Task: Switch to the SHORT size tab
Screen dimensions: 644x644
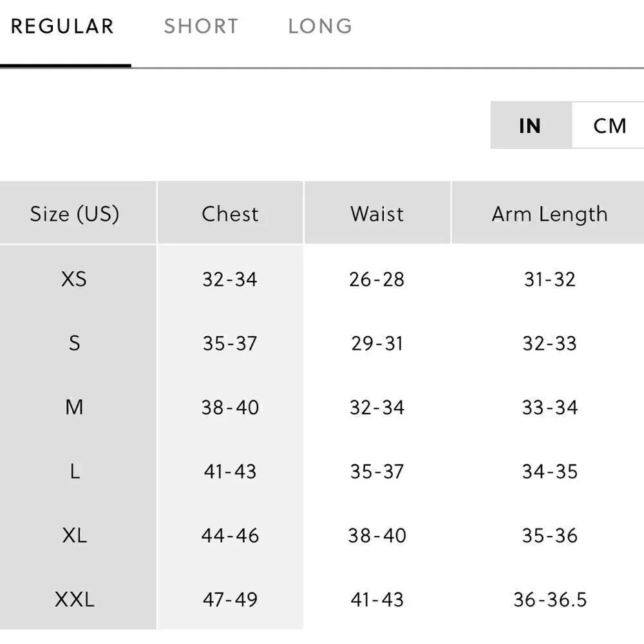Action: 201,26
